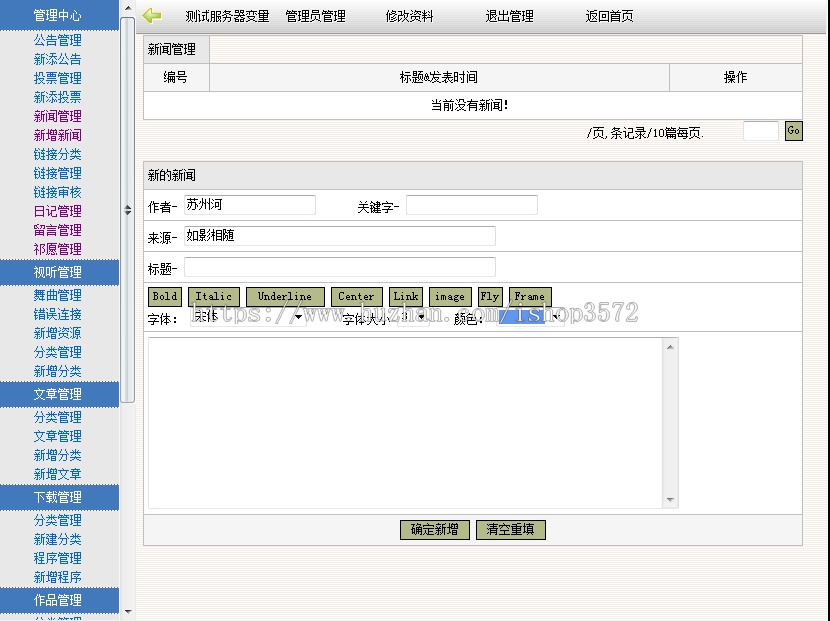
Task: Select 修改资料 in the top menu
Action: [x=409, y=16]
